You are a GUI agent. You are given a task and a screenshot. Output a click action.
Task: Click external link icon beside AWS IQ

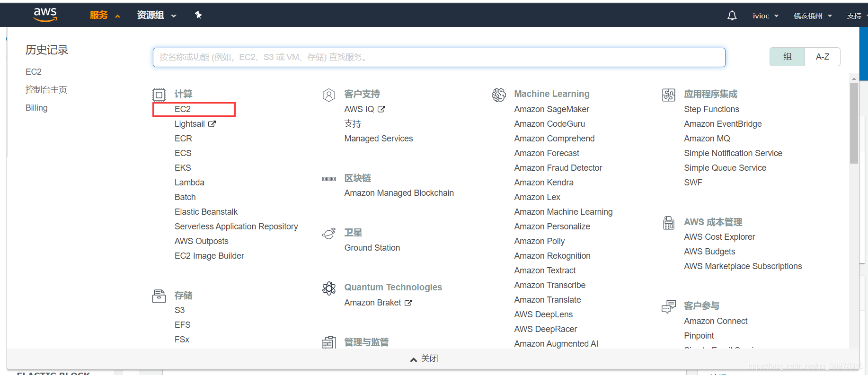(381, 109)
